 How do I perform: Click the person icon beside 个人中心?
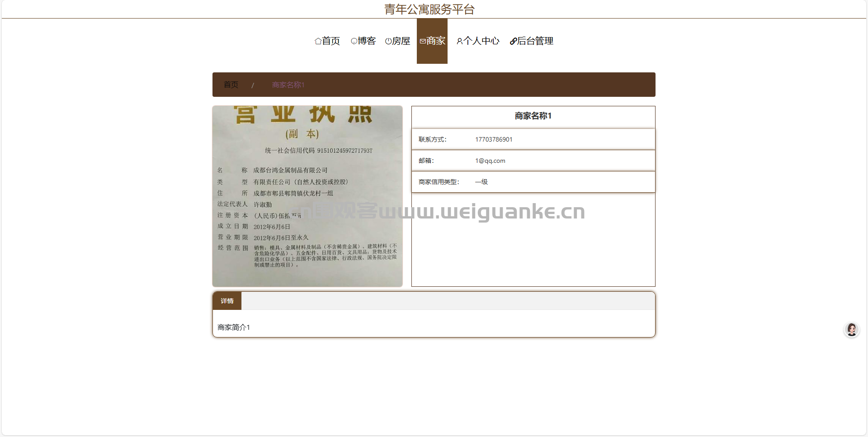click(x=460, y=41)
